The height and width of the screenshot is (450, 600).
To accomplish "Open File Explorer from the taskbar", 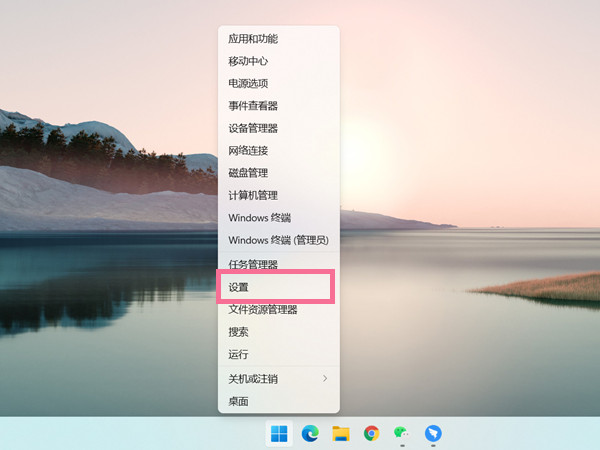I will coord(341,433).
